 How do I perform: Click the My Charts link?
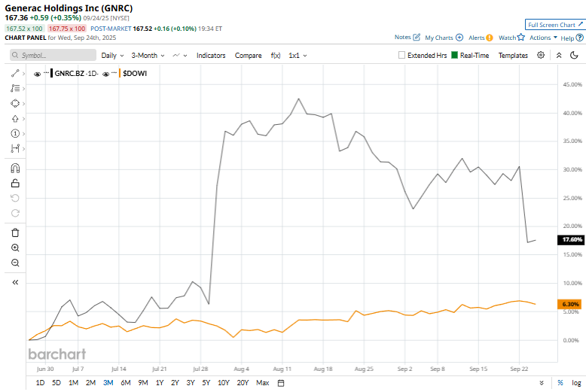(439, 38)
